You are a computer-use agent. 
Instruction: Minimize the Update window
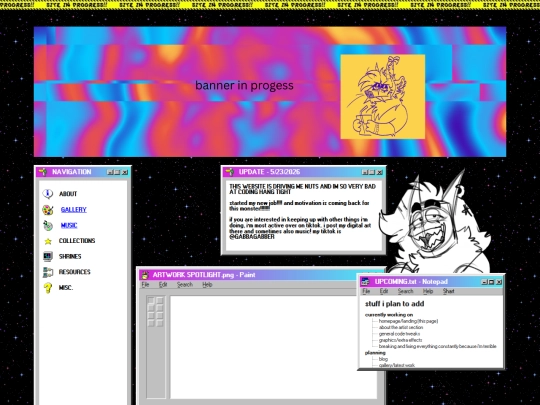coord(365,172)
